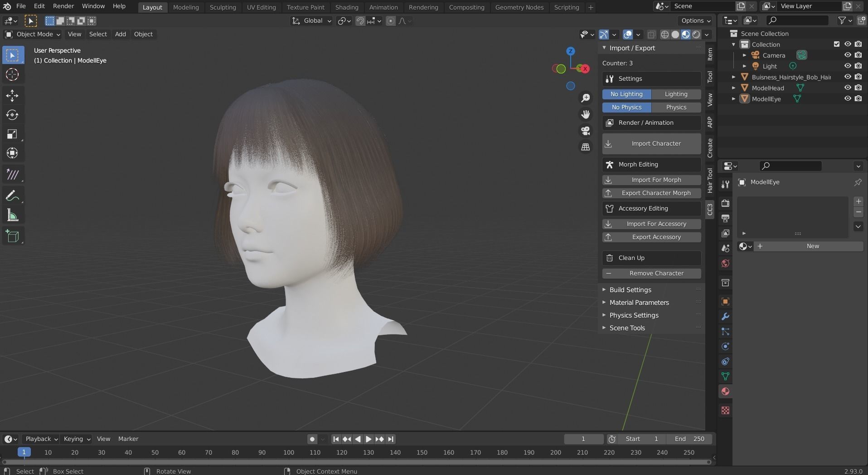
Task: Click the Export Accessory button
Action: click(x=651, y=237)
